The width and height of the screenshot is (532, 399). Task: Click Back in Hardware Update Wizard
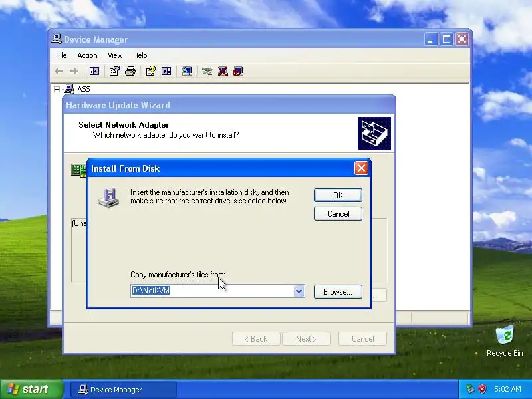pyautogui.click(x=256, y=339)
